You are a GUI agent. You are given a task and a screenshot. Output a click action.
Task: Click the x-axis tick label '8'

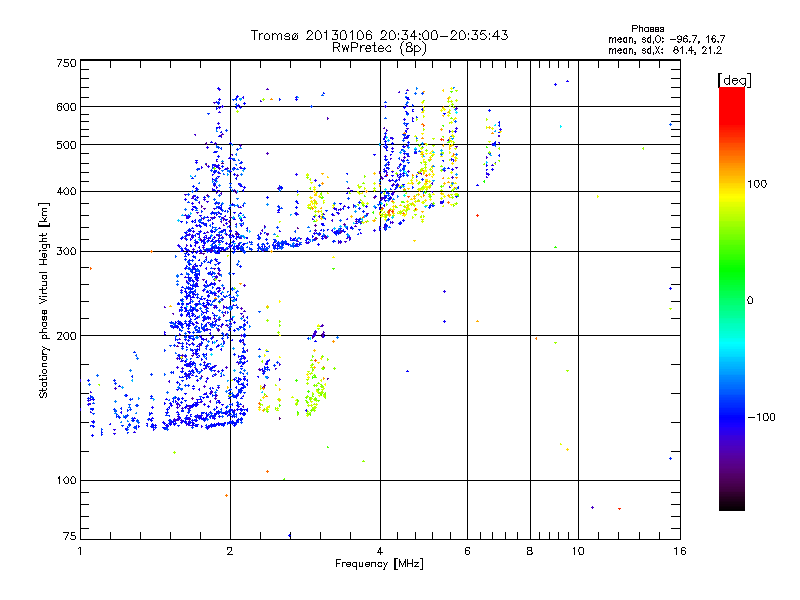pyautogui.click(x=530, y=551)
